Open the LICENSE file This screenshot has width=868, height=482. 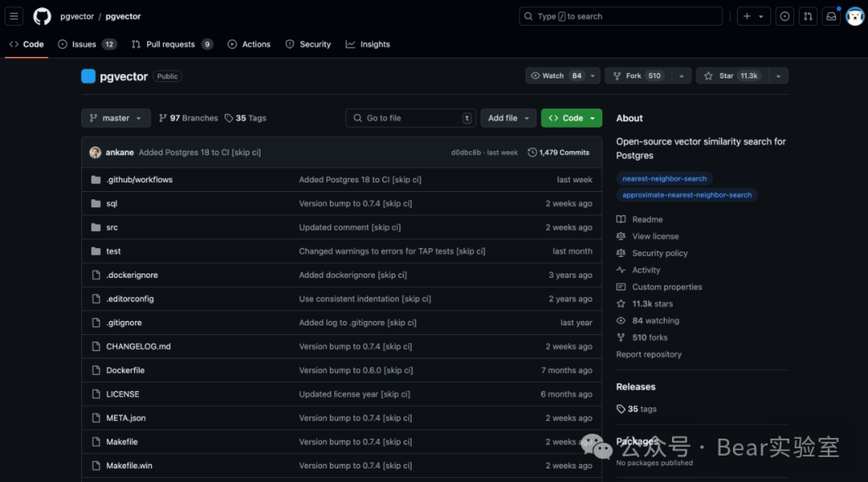click(x=123, y=394)
